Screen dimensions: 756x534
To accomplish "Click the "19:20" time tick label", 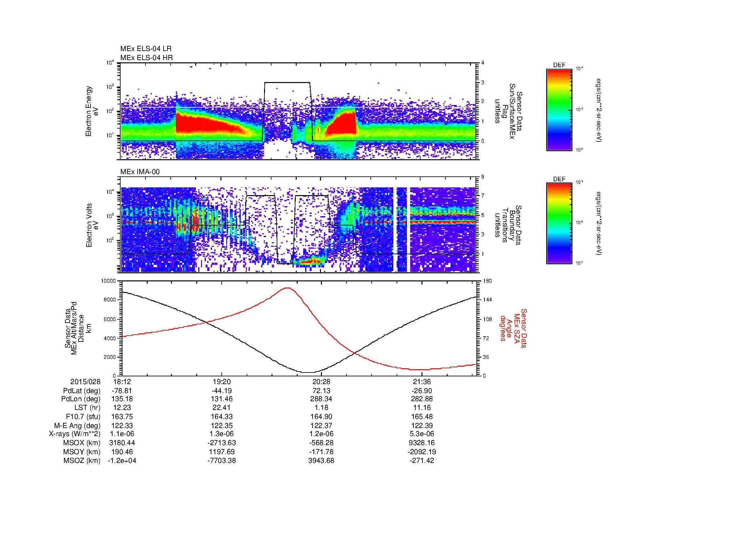I will click(222, 382).
